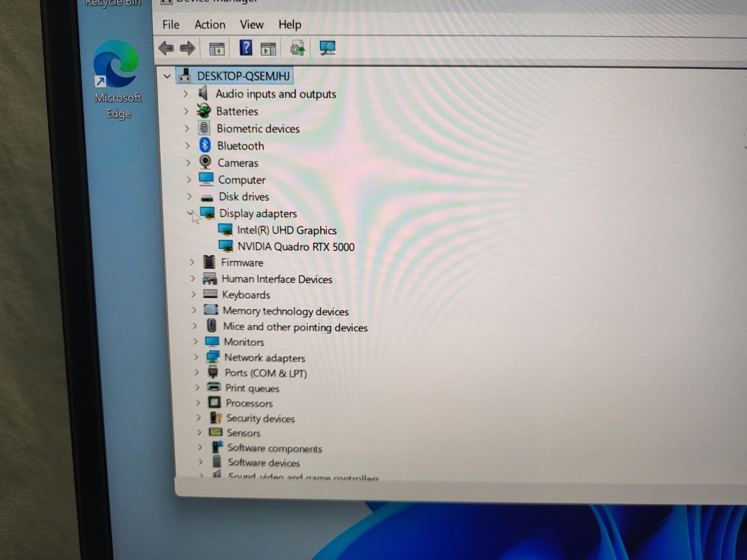Expand the Monitors chevron
Viewport: 747px width, 560px height.
195,342
